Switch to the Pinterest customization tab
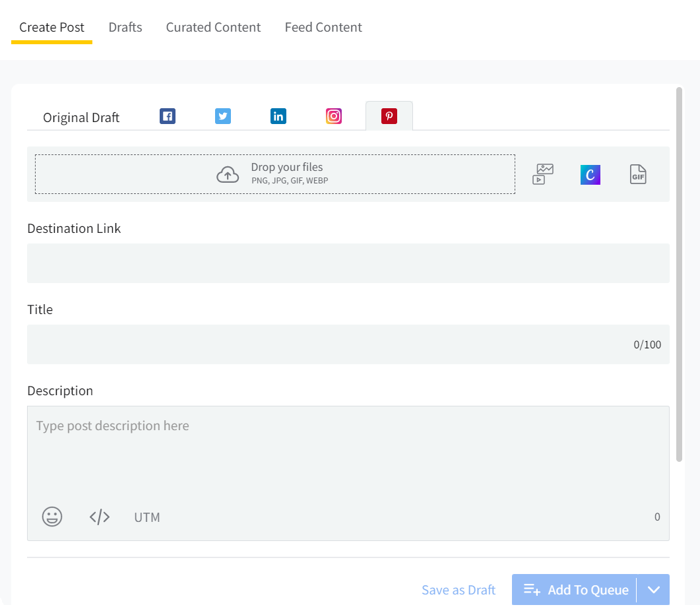700x607 pixels. coord(389,115)
